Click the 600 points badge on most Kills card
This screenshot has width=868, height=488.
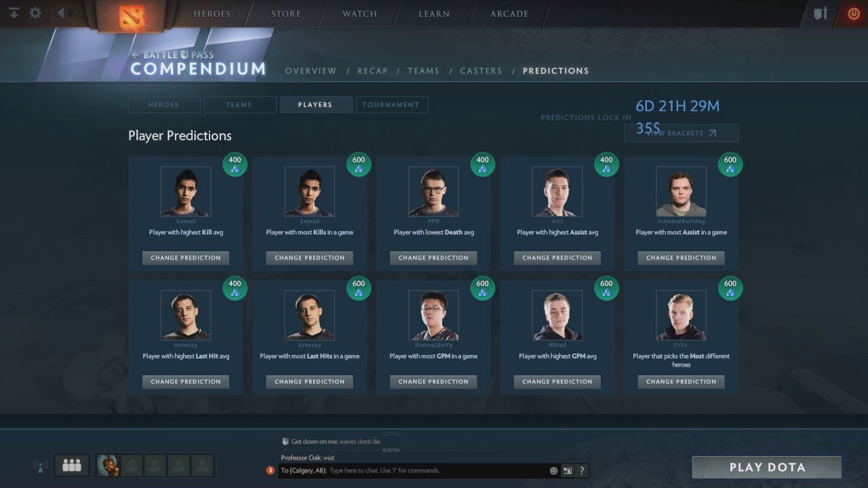coord(359,165)
